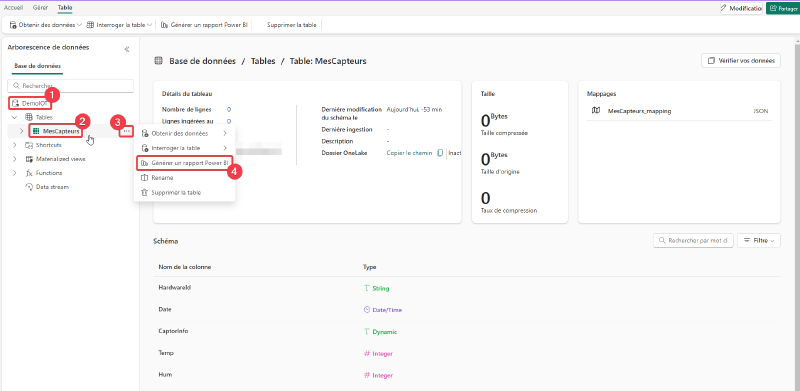Select the Base de données pane tab
Image resolution: width=800 pixels, height=391 pixels.
37,66
